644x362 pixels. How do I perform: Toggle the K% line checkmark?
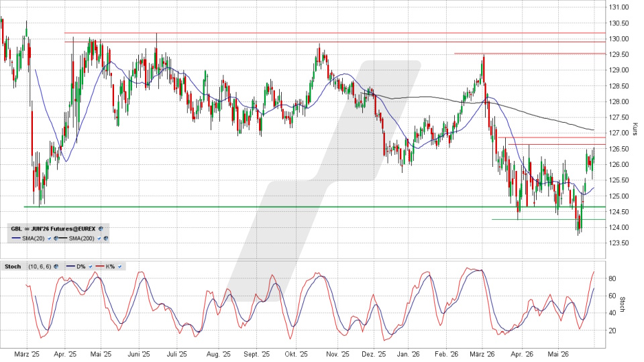coord(119,267)
